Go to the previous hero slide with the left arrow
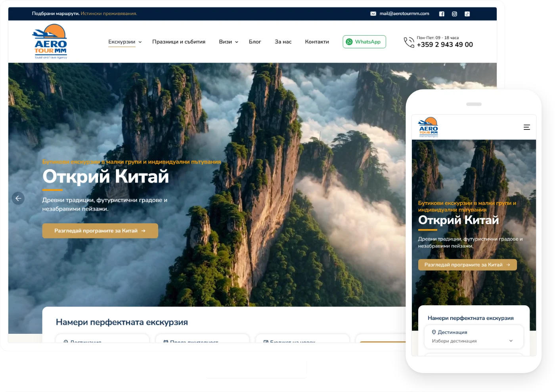The height and width of the screenshot is (392, 555). pos(18,198)
